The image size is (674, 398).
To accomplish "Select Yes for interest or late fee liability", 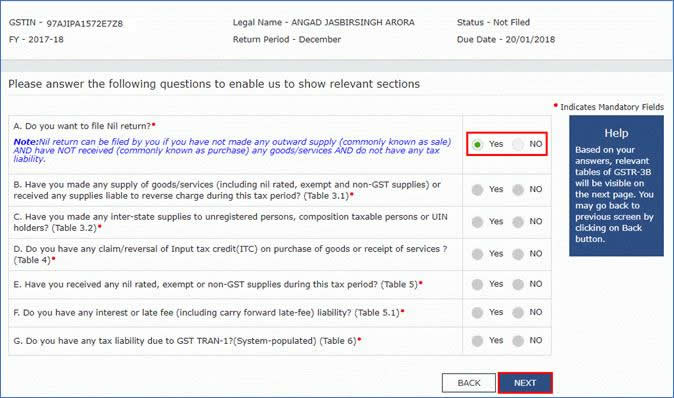I will [477, 312].
